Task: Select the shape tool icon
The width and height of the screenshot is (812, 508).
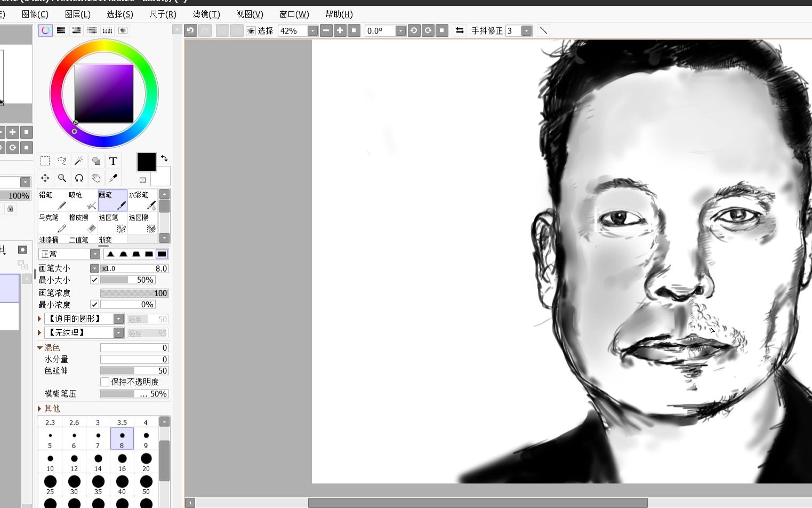Action: tap(96, 161)
